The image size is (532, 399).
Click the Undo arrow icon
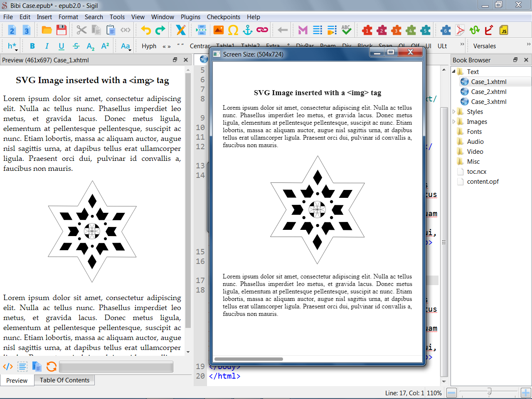tap(146, 30)
